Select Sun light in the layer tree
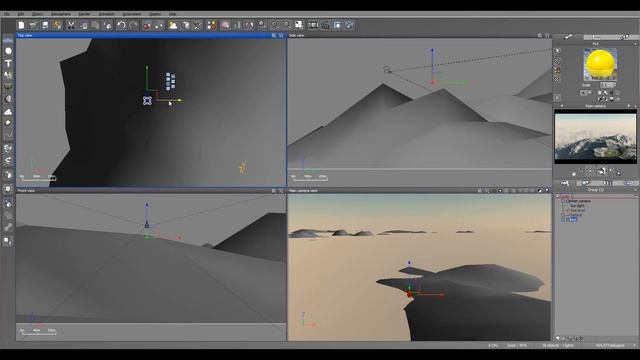 point(577,206)
